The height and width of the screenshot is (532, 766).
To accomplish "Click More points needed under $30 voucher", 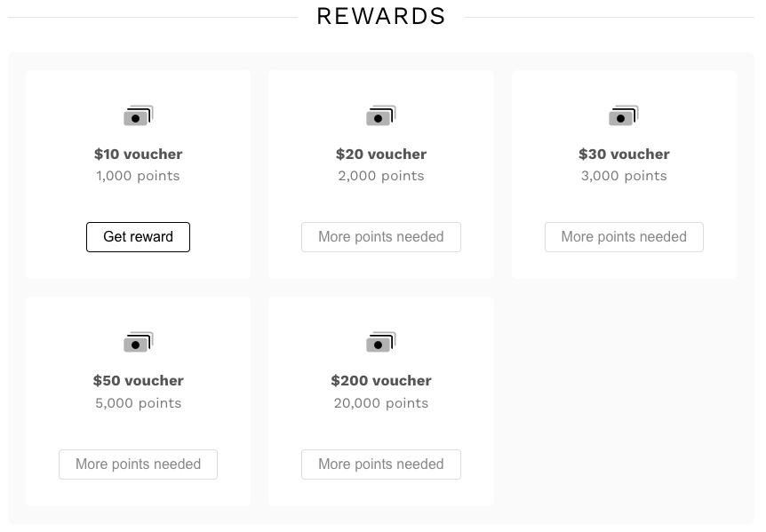I will tap(624, 237).
